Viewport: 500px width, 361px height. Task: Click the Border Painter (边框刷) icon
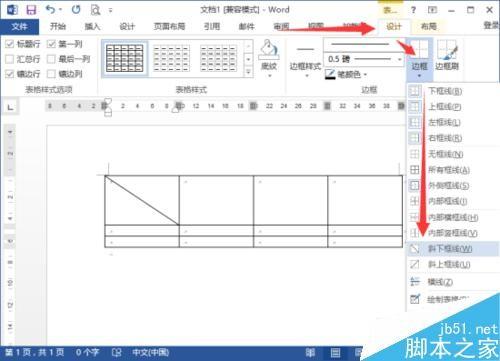point(447,50)
